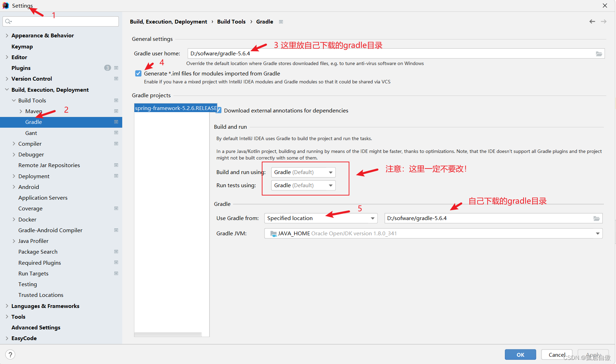Click the search magnifier icon in settings

point(8,21)
